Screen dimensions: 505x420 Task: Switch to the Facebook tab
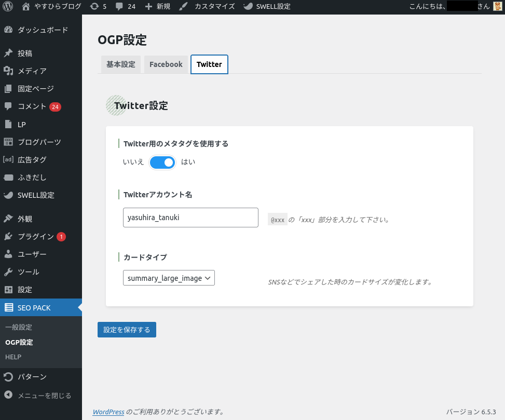[166, 64]
